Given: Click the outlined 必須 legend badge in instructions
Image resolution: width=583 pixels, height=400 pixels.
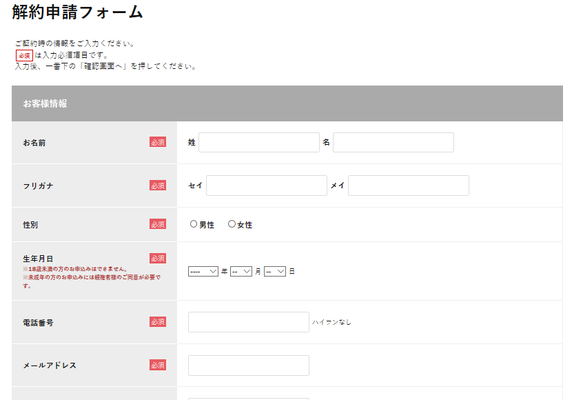Looking at the screenshot, I should click(x=24, y=55).
